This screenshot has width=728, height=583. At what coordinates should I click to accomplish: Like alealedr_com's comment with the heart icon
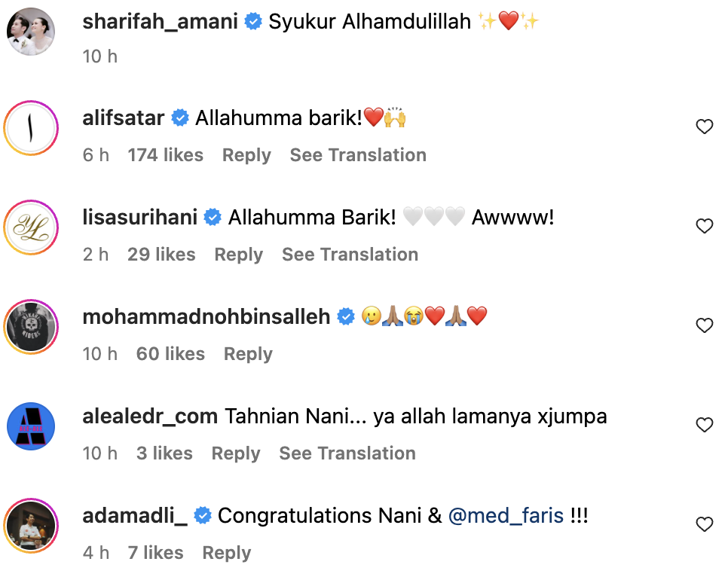[x=705, y=425]
